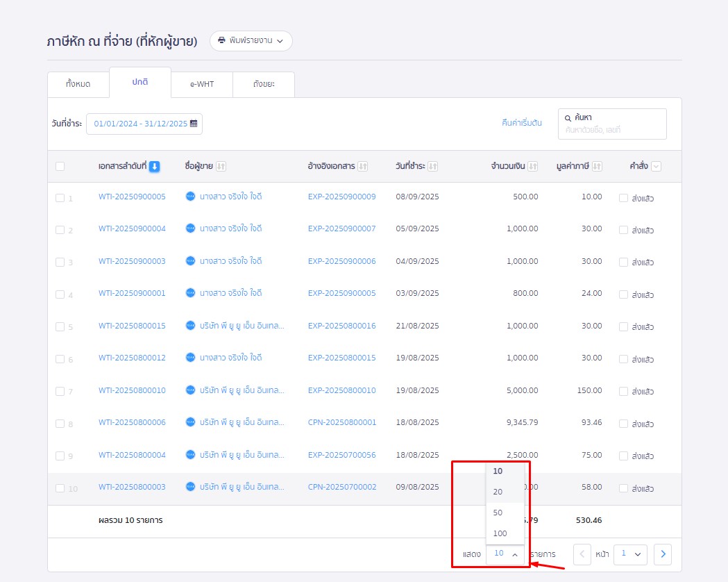728x582 pixels.
Task: Sort by ชื่อผู้ขาย column icon
Action: pos(221,166)
